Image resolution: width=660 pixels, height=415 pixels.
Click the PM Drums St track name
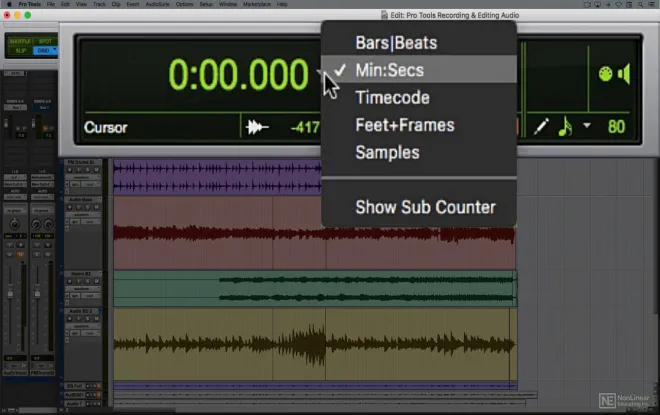click(x=82, y=162)
